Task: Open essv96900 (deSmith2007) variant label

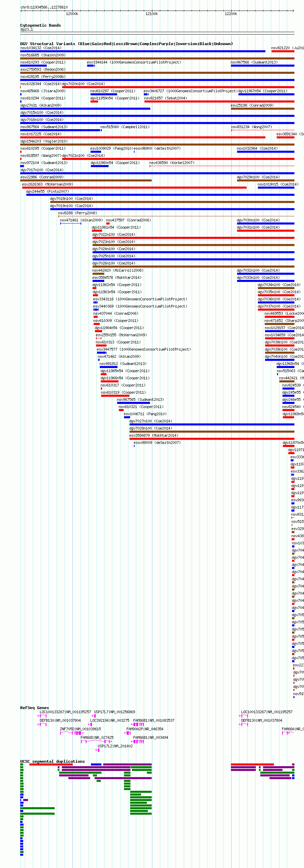Action: point(157,148)
